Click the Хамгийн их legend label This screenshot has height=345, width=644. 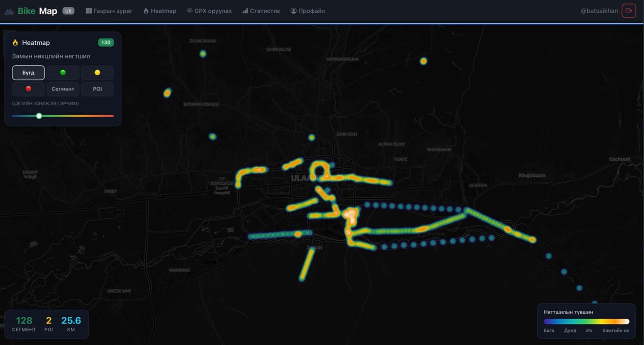click(x=616, y=331)
